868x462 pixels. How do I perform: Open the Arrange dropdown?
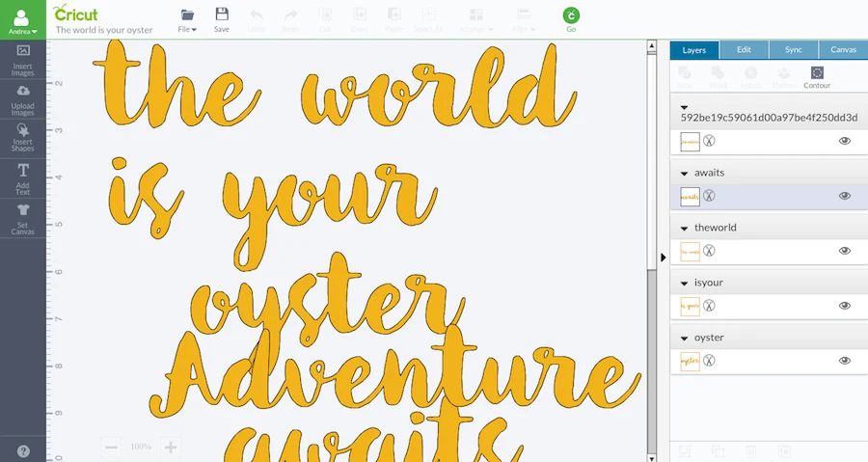tap(475, 20)
